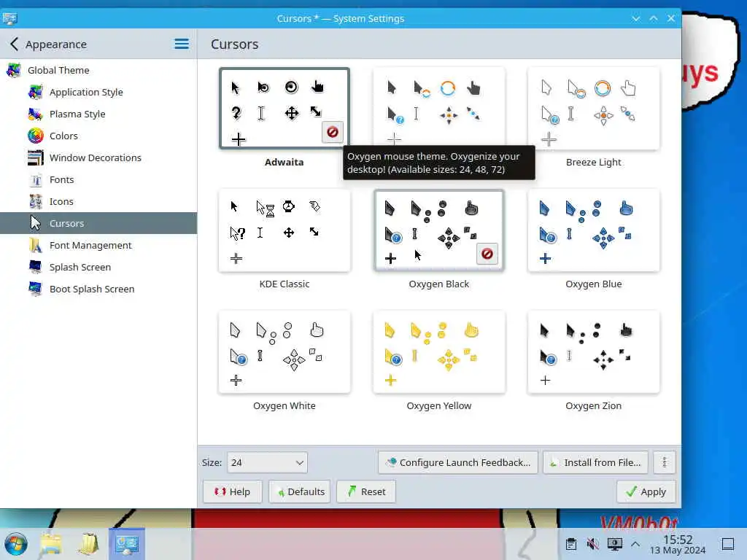
Task: Select the Oxygen Zion cursor theme
Action: (594, 352)
